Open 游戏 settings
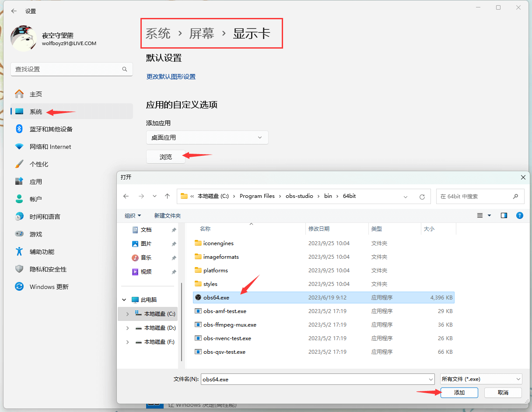This screenshot has height=412, width=532. coord(72,234)
